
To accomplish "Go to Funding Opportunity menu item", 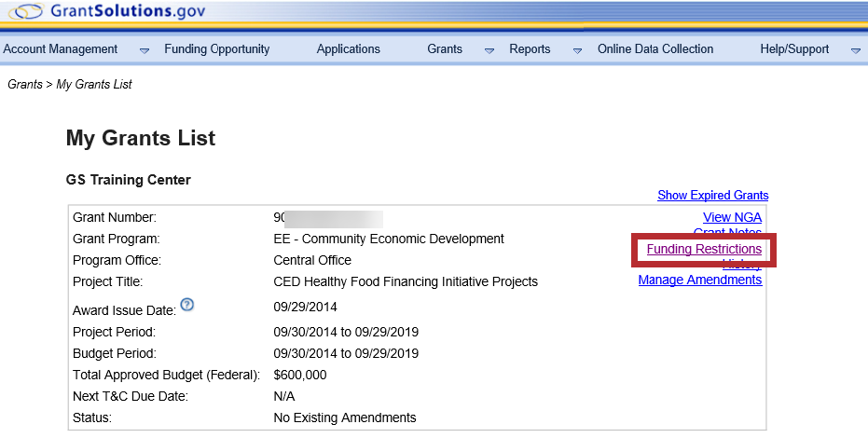I will [216, 49].
